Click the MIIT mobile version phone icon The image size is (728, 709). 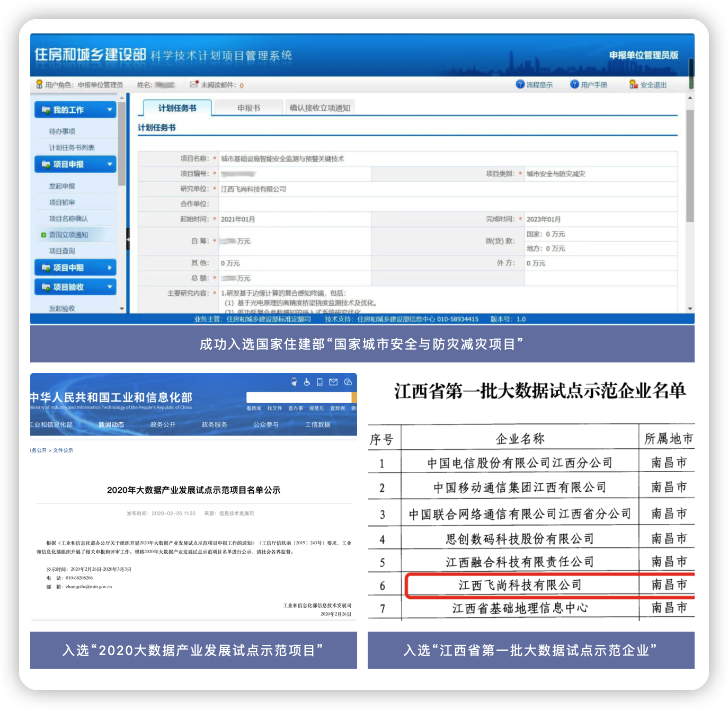tap(319, 382)
